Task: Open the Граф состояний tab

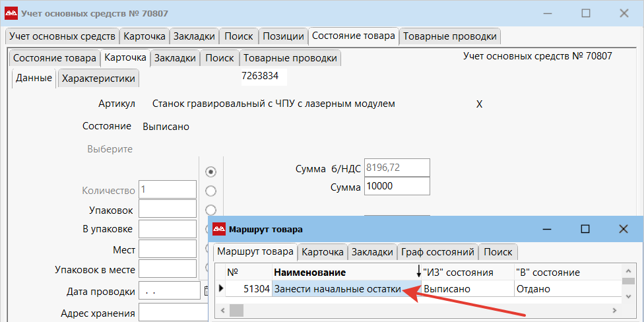Action: (438, 252)
